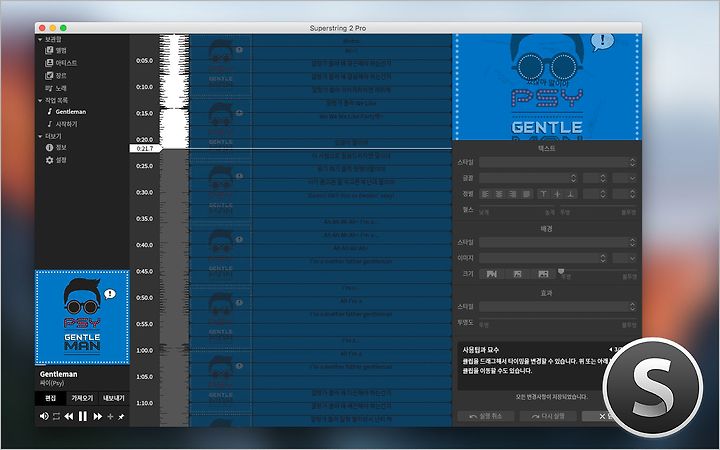Open the 글꼴 (font) dropdown
This screenshot has height=450, width=720.
(x=529, y=178)
